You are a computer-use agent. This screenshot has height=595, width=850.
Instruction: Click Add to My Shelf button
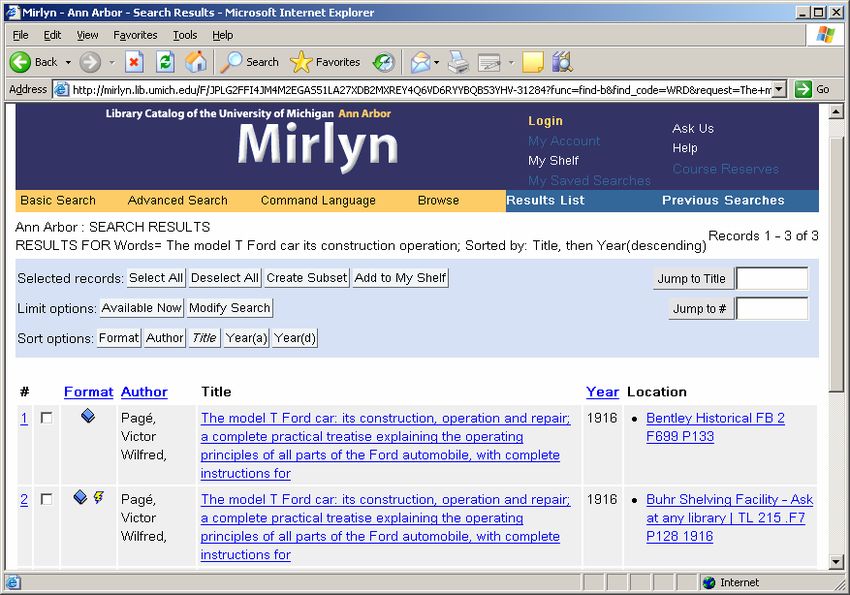coord(401,278)
